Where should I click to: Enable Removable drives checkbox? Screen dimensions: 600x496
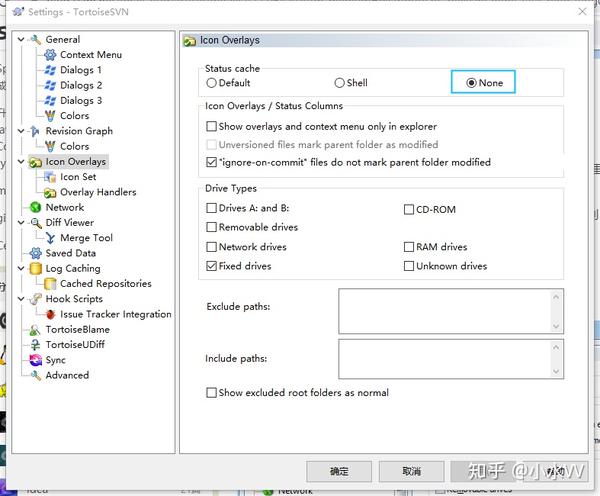pos(211,227)
